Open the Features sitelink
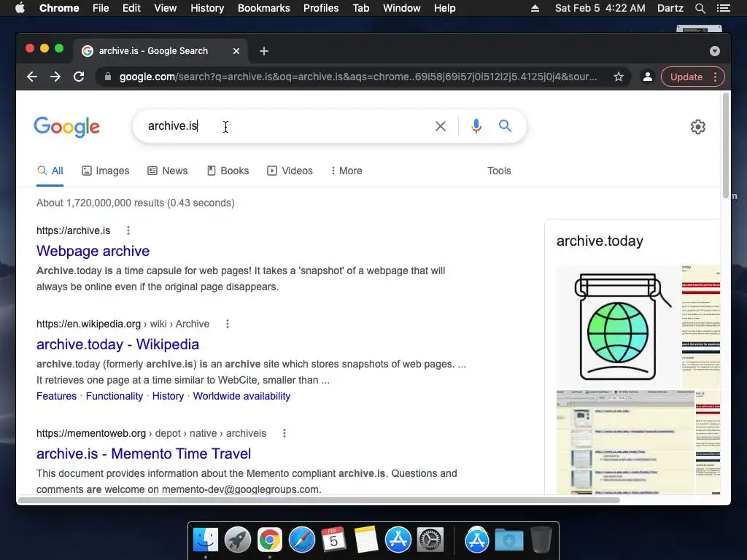 pos(56,396)
